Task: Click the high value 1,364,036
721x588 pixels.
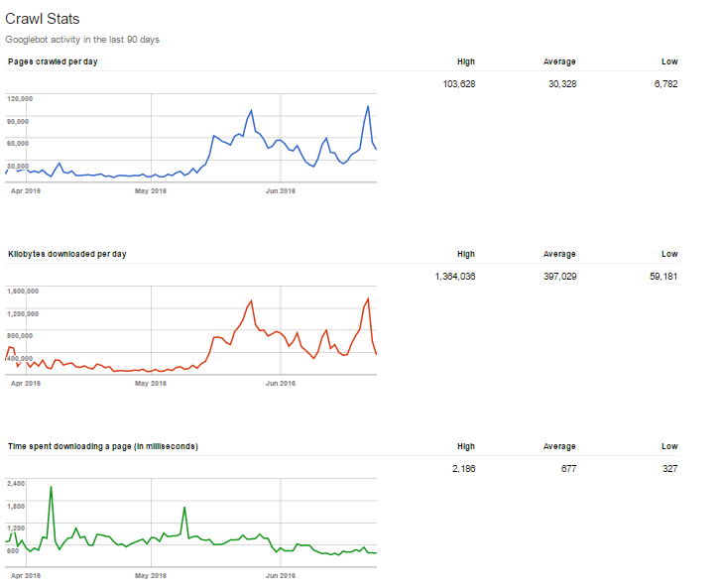Action: tap(454, 277)
